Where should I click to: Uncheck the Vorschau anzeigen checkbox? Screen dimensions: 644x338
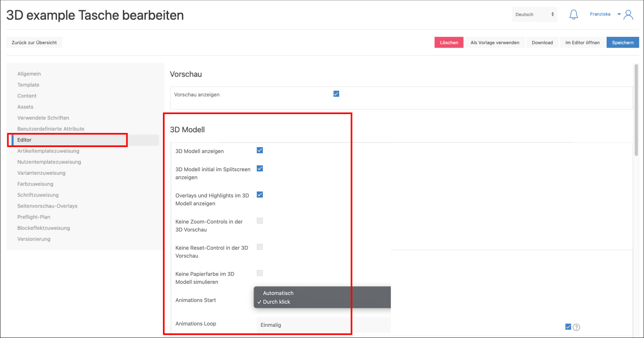(x=336, y=94)
